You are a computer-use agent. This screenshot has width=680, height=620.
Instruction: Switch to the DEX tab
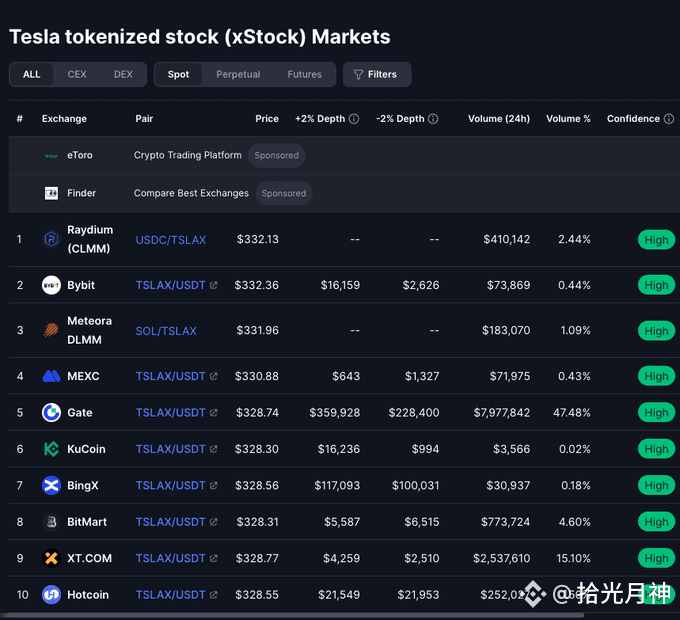pyautogui.click(x=123, y=75)
